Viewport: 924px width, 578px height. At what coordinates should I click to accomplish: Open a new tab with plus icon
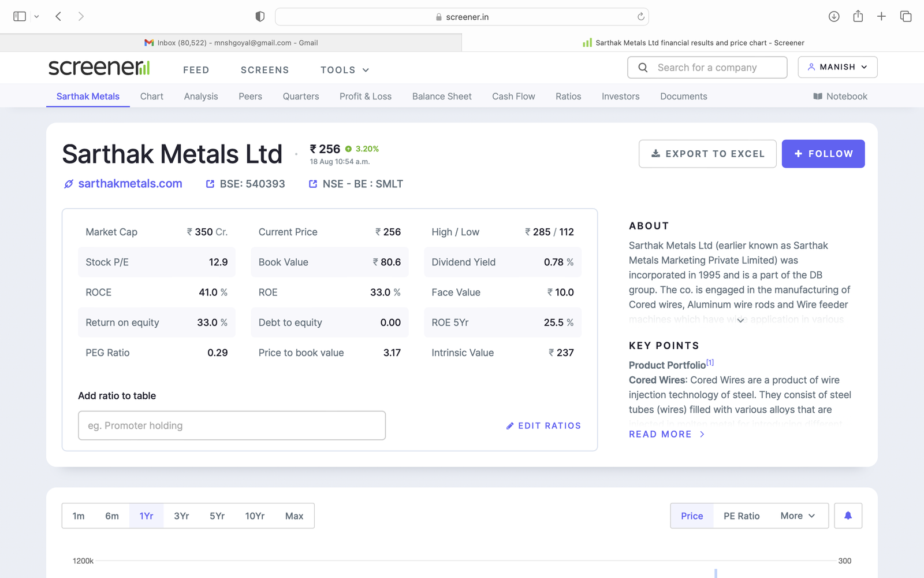coord(881,17)
